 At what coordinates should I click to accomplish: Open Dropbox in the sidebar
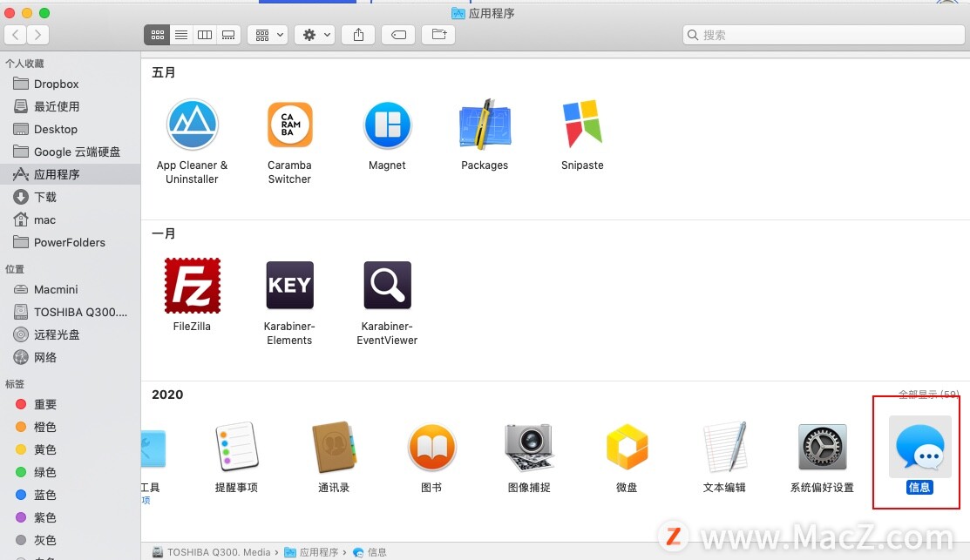click(x=71, y=84)
